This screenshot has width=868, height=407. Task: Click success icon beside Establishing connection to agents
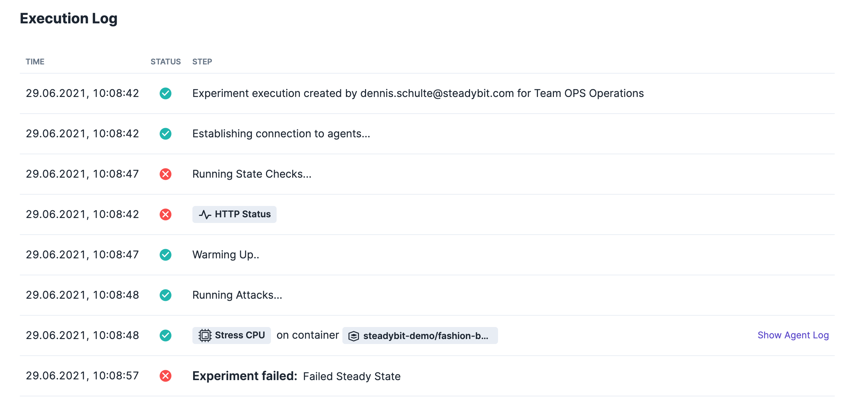point(165,134)
